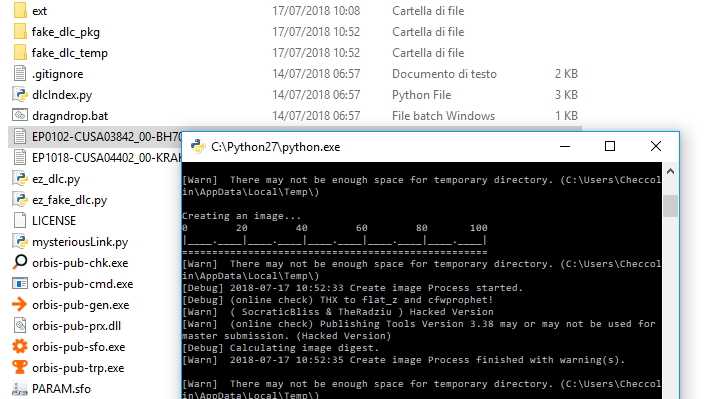Select the dragndrop.bat batch file icon

pos(20,115)
